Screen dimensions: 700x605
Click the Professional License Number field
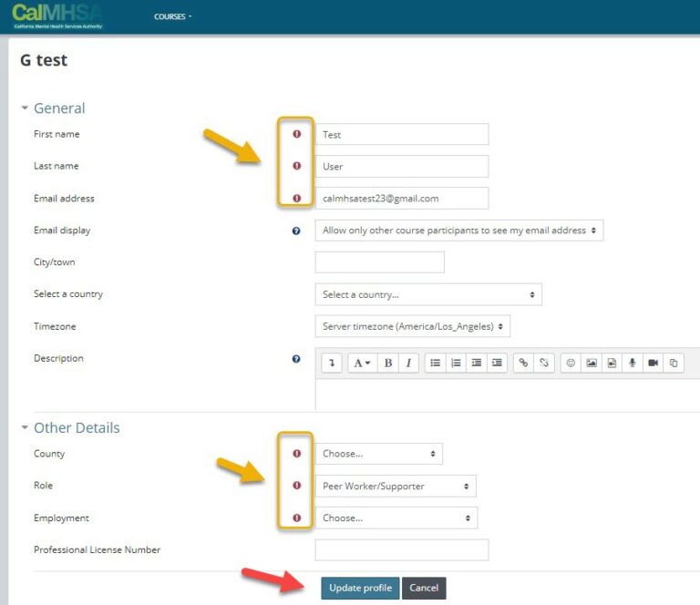click(x=402, y=549)
